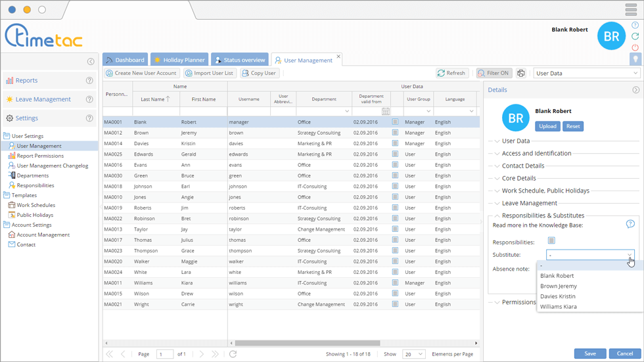Viewport: 644px width, 362px height.
Task: Open the hamburger menu at top right
Action: tap(630, 9)
